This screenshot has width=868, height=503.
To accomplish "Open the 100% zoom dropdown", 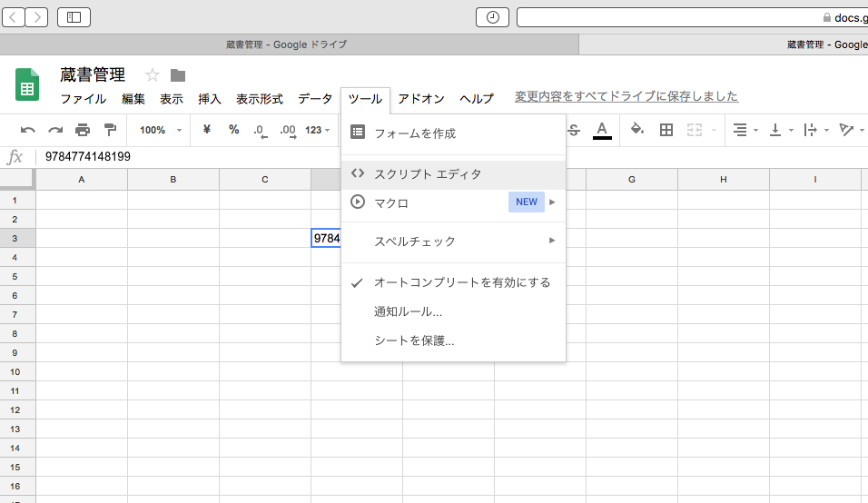I will click(159, 130).
